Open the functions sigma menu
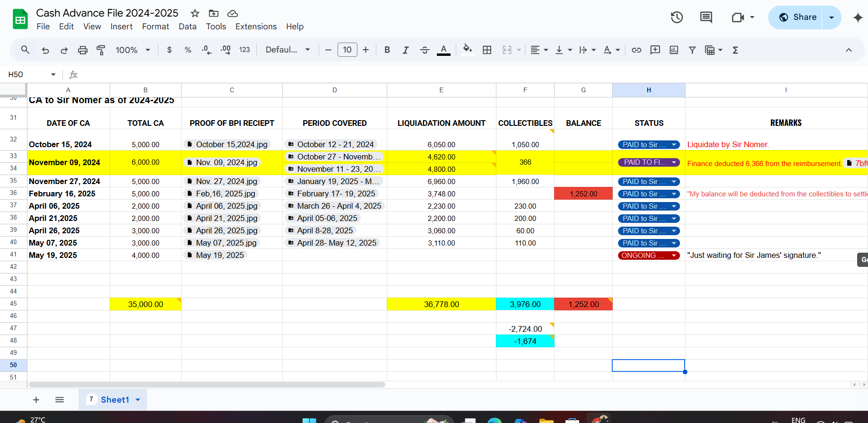This screenshot has width=868, height=423. pos(735,50)
